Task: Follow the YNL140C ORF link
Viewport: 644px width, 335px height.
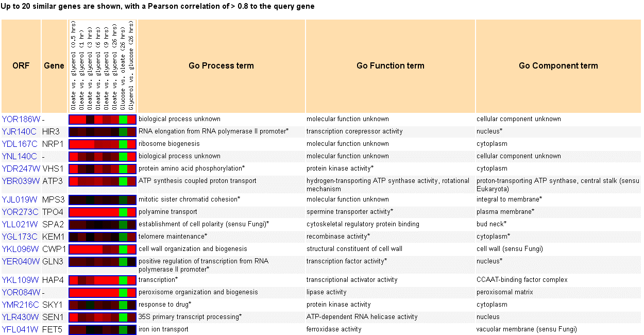Action: [x=20, y=156]
